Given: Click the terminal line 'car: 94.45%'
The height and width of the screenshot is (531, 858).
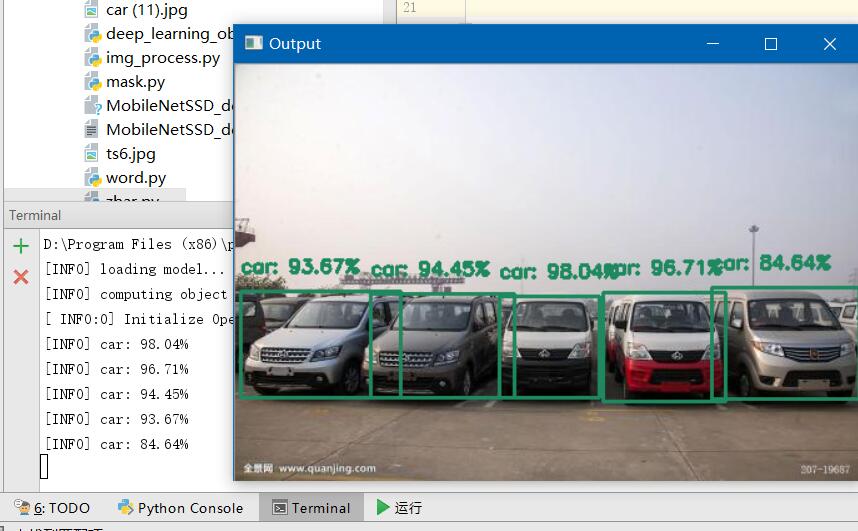Looking at the screenshot, I should click(117, 394).
